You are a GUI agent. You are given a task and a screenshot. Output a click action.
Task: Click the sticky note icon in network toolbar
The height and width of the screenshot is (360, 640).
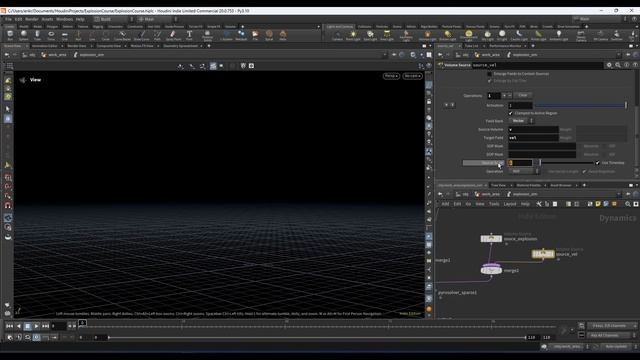pos(598,204)
